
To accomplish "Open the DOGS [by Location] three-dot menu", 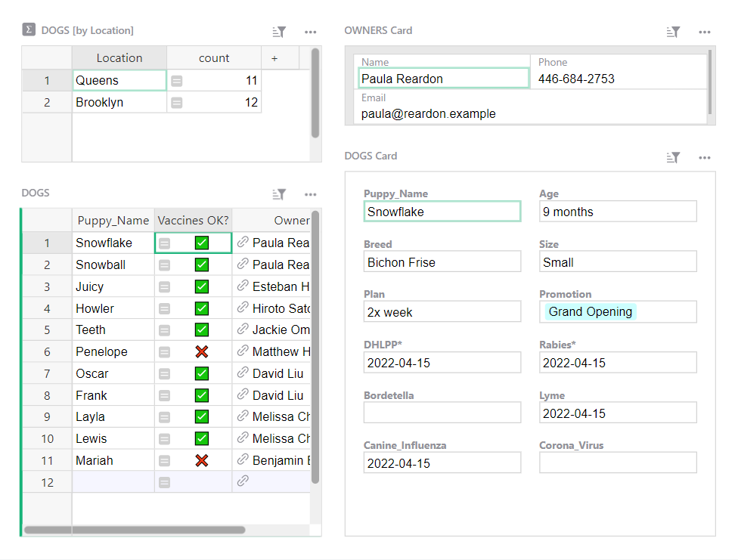I will coord(311,32).
